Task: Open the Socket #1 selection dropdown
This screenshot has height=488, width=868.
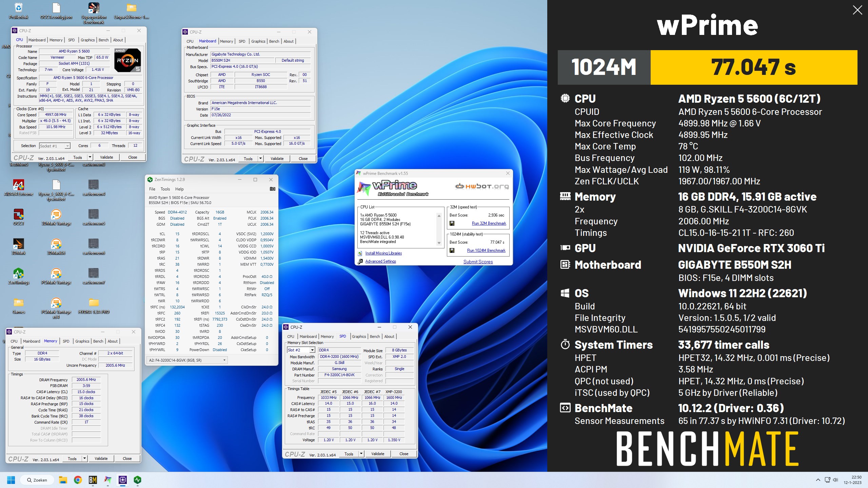Action: tap(55, 146)
